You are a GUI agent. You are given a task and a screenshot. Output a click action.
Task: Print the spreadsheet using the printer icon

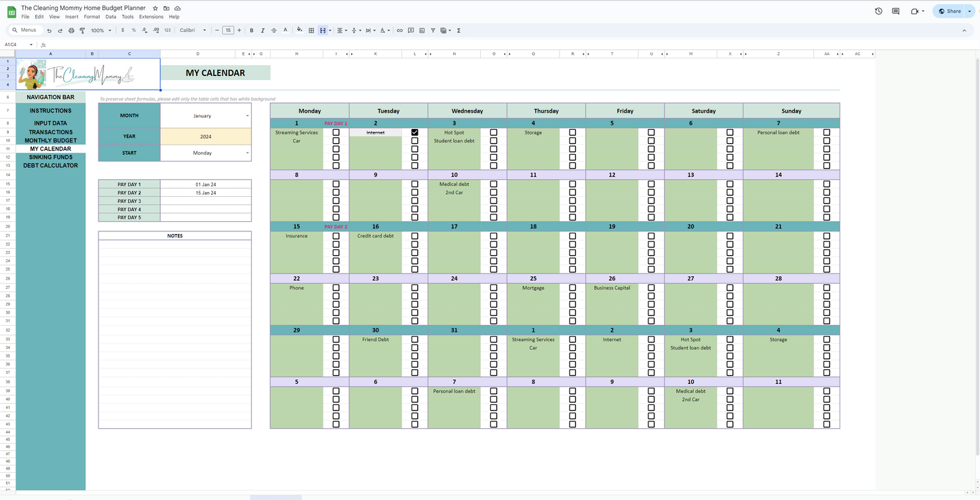point(71,31)
